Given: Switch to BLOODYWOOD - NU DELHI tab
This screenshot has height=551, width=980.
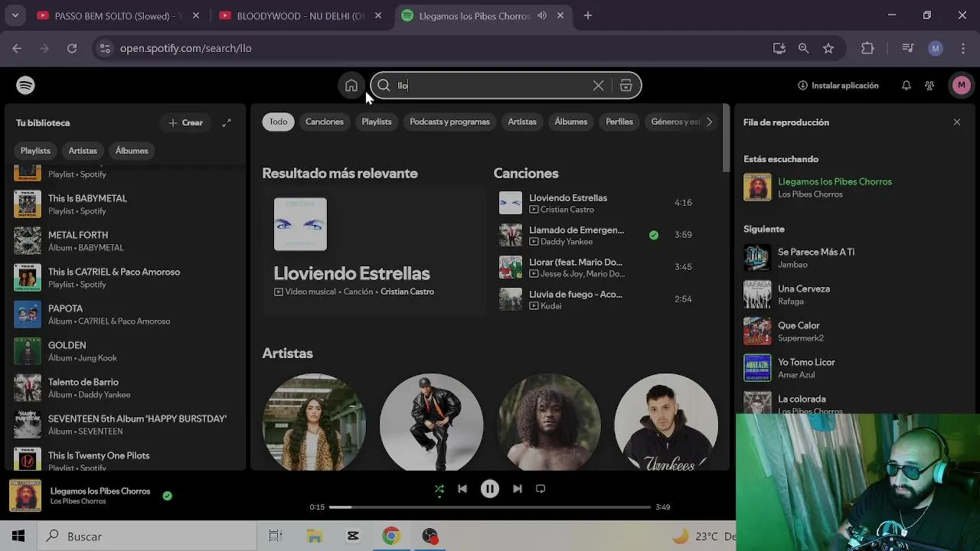Looking at the screenshot, I should pyautogui.click(x=300, y=15).
